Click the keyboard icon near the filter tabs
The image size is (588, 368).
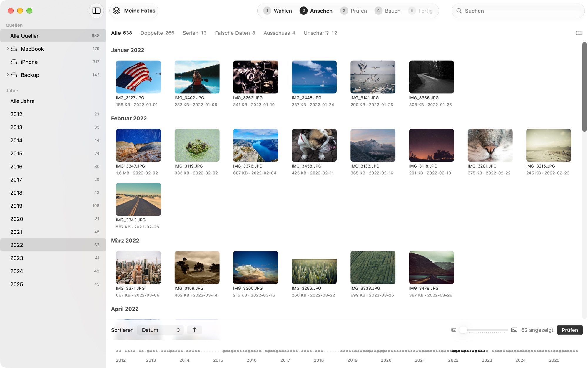[579, 33]
